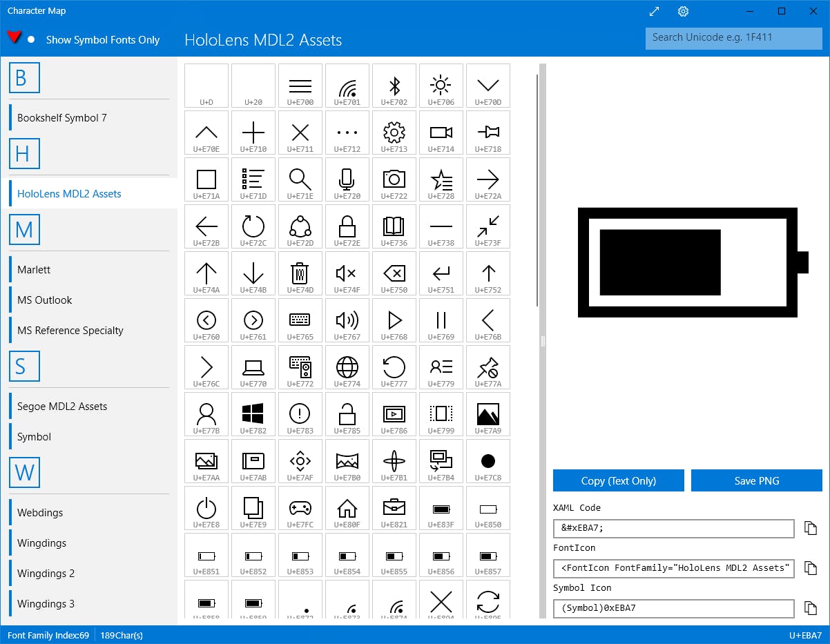Select the play triangle glyph U+E768
Viewport: 830px width, 644px height.
tap(394, 320)
